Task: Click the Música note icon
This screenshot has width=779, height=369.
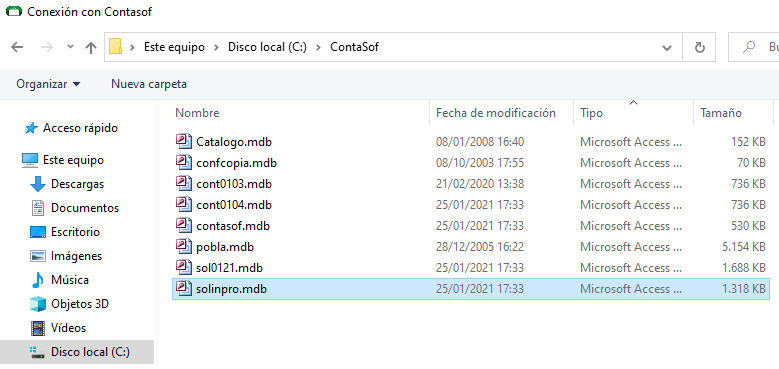Action: click(38, 280)
